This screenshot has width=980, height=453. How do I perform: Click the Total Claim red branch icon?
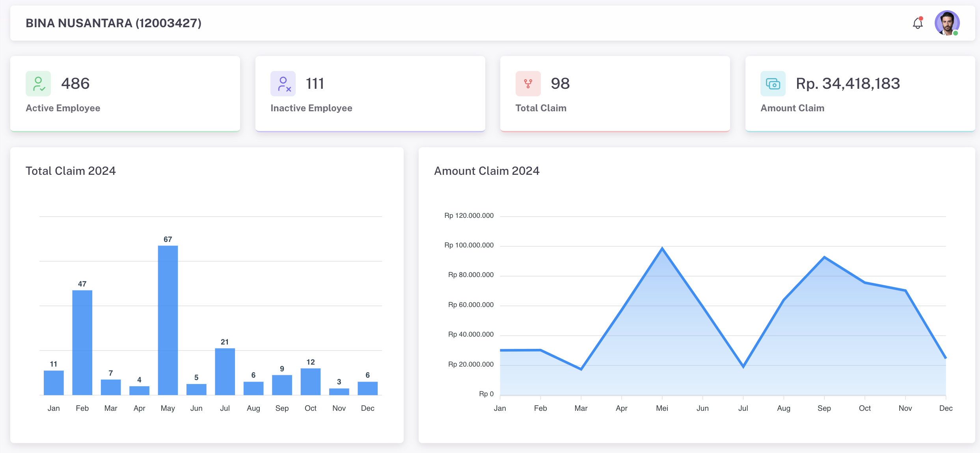[528, 84]
